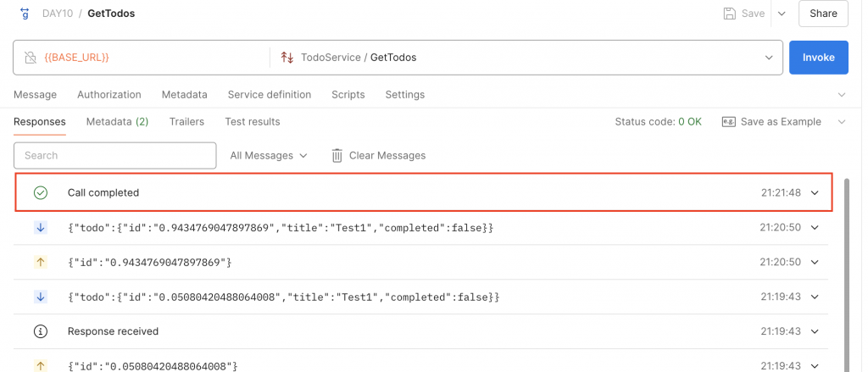
Task: Expand the Response received row chevron
Action: click(815, 330)
